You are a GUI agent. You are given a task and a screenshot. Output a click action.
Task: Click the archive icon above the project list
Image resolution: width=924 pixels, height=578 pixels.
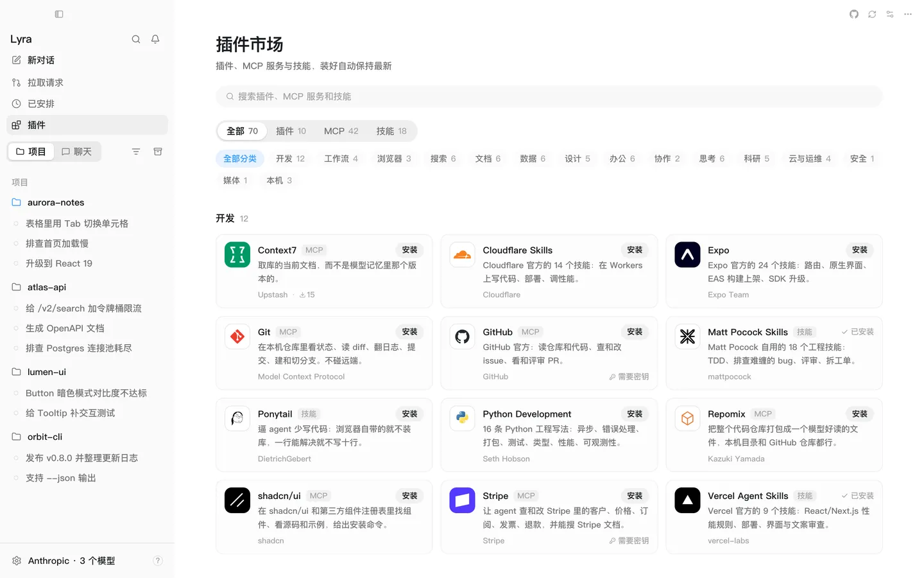(x=158, y=152)
